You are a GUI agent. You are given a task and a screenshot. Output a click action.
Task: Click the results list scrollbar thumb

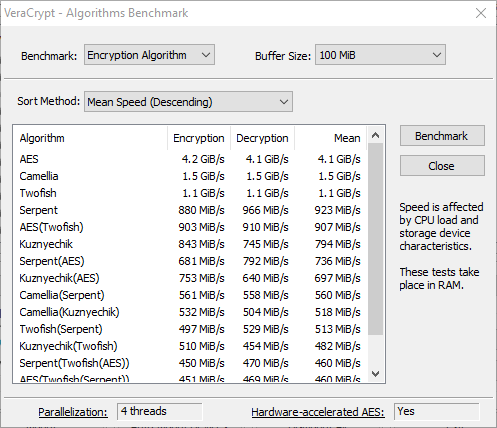tap(376, 239)
